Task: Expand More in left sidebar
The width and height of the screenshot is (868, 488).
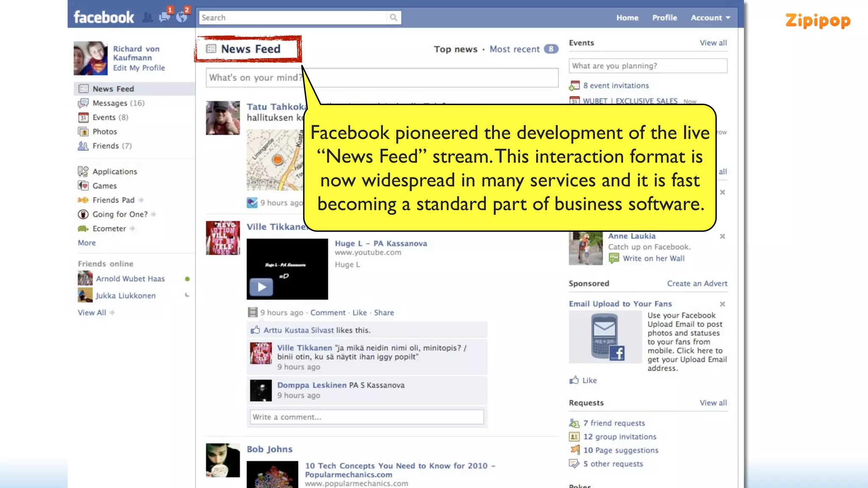Action: (x=87, y=243)
